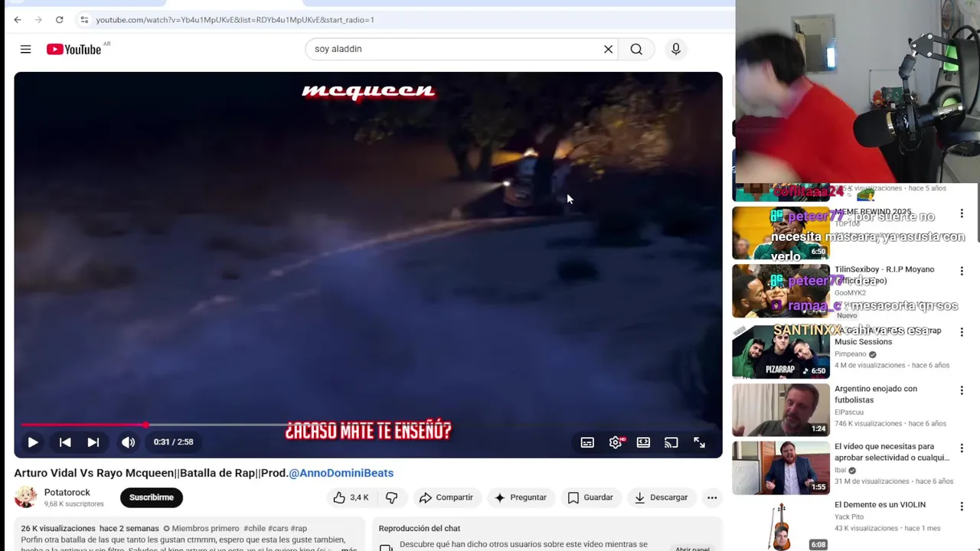Dislike the video with thumbs down
The width and height of the screenshot is (980, 551).
click(x=391, y=497)
